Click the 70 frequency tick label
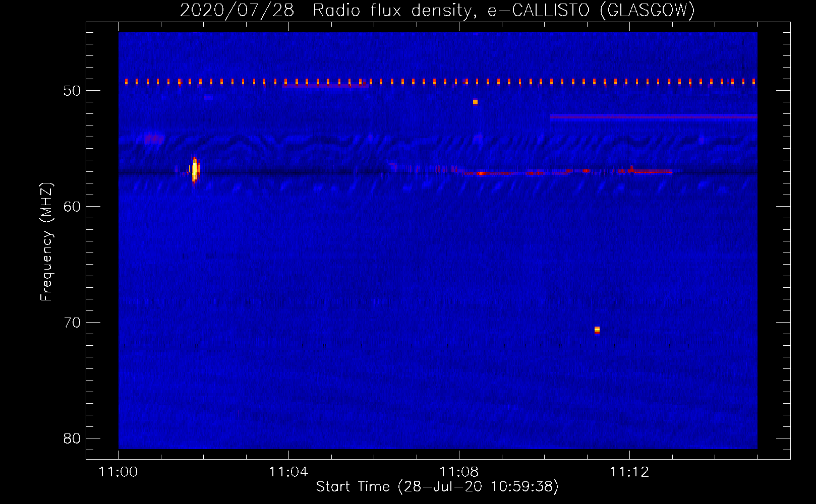The height and width of the screenshot is (504, 816). pos(72,323)
